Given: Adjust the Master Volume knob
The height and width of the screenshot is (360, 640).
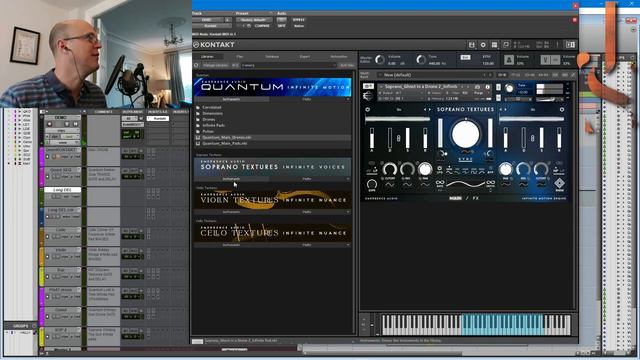Looking at the screenshot, I should [x=380, y=60].
